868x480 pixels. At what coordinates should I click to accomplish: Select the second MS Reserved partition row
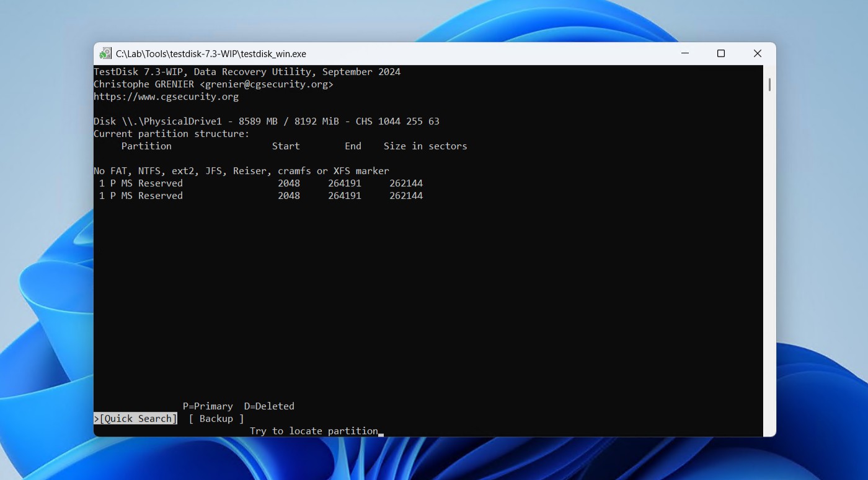click(x=260, y=196)
